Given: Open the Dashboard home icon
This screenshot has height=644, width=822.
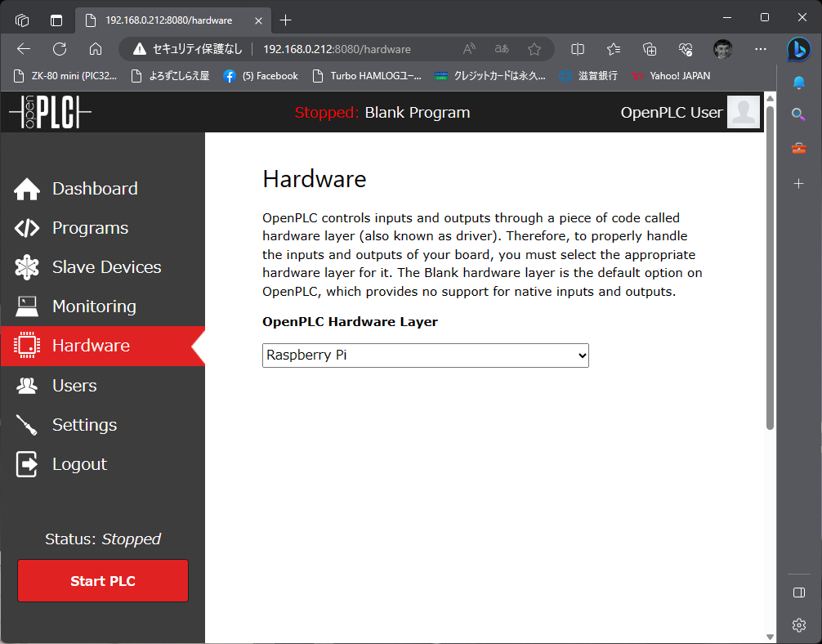Looking at the screenshot, I should click(x=27, y=189).
